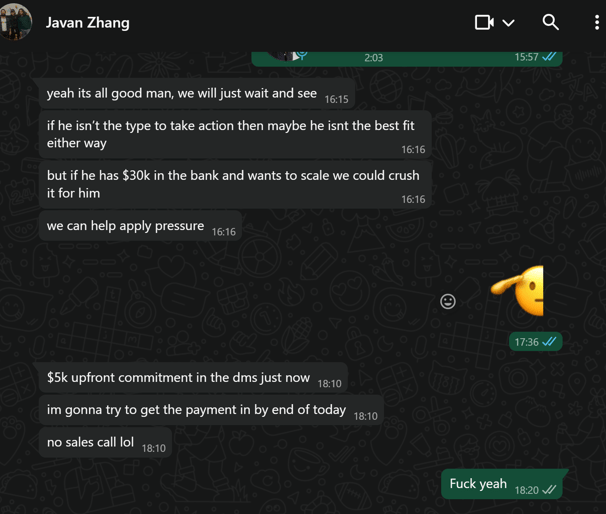This screenshot has height=514, width=606.
Task: Click the saluting face emoji sticker
Action: tap(517, 291)
